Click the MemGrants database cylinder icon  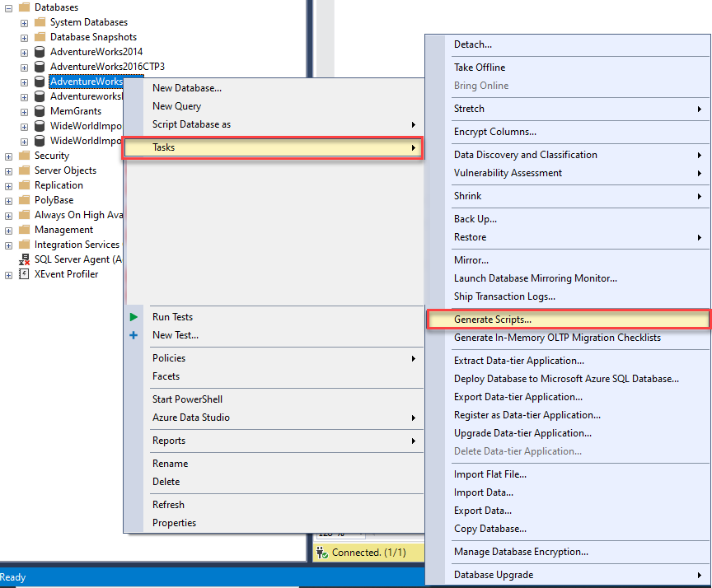coord(40,111)
